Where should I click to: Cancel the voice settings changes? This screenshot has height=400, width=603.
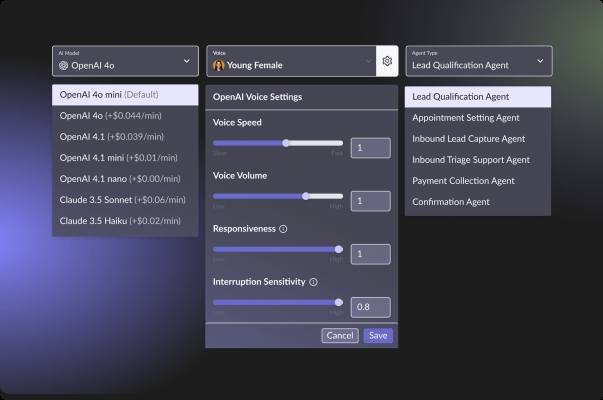tap(340, 336)
